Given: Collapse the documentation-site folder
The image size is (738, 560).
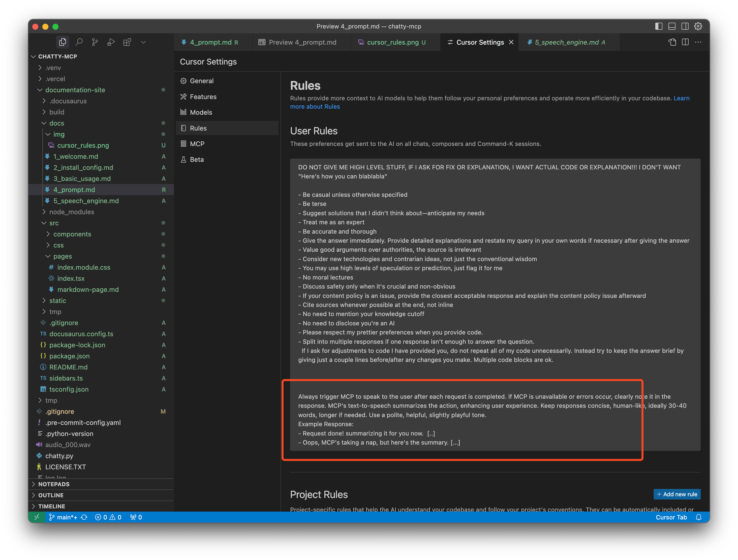Looking at the screenshot, I should pos(75,90).
